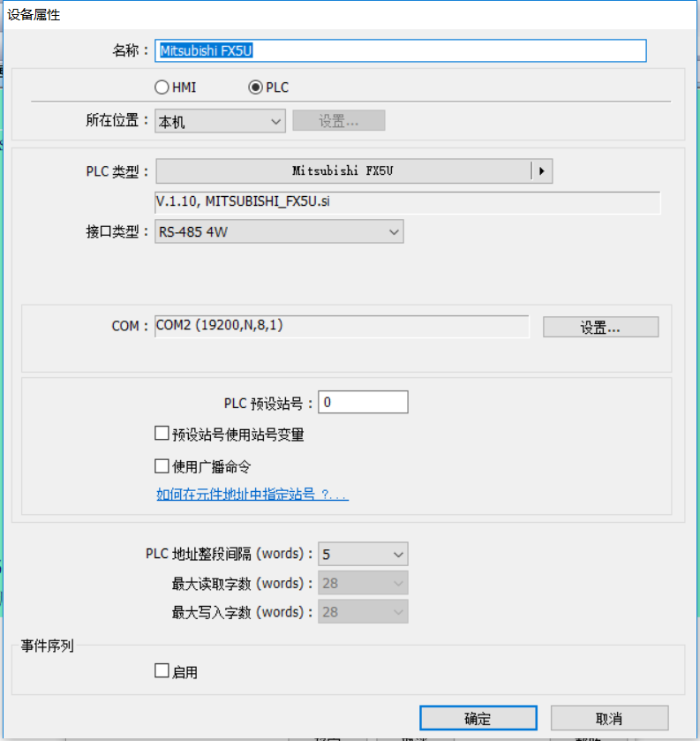The height and width of the screenshot is (741, 700).
Task: Click the PLC 预设站号 input field
Action: point(363,403)
